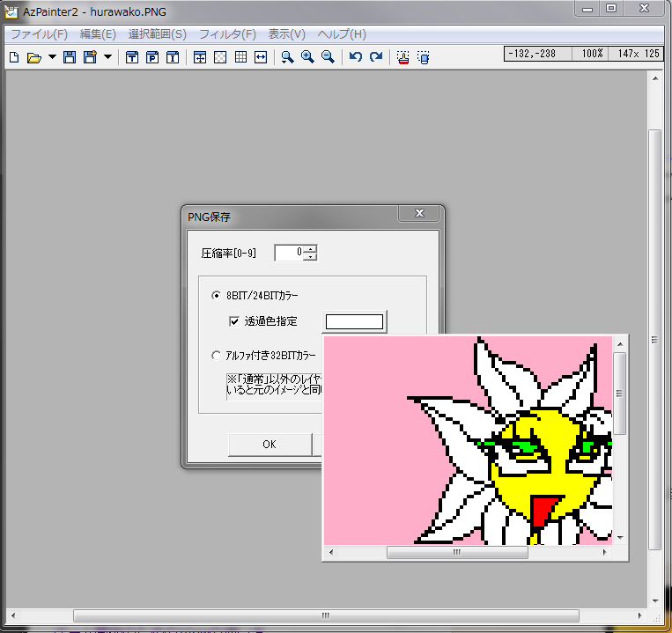The image size is (672, 633).
Task: Click the Save floppy disk icon
Action: [x=70, y=58]
